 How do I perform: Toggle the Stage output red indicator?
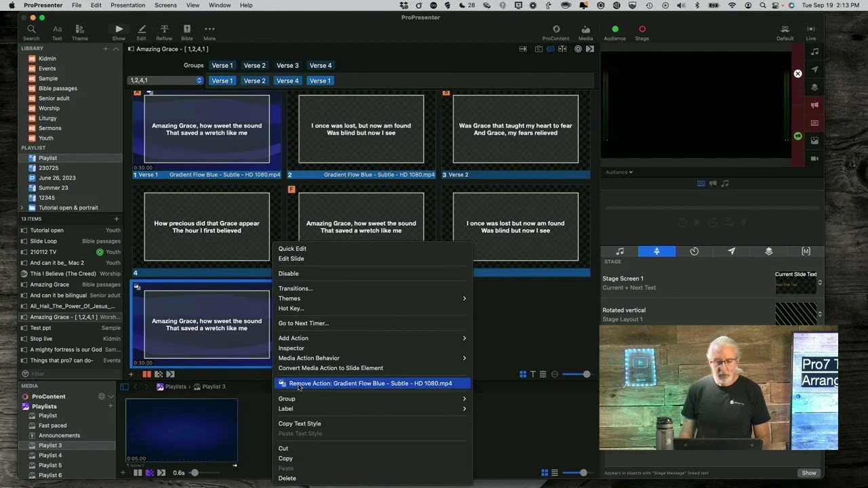(642, 29)
